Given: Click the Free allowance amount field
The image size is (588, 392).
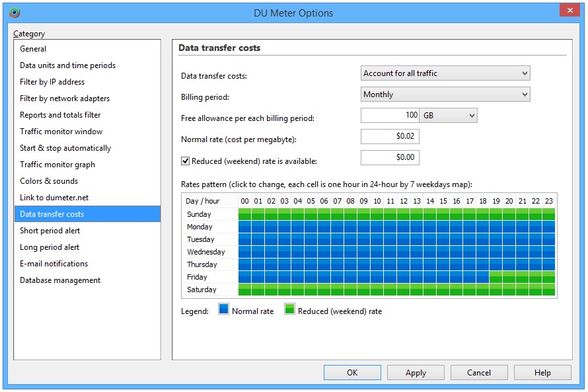Looking at the screenshot, I should pyautogui.click(x=390, y=116).
